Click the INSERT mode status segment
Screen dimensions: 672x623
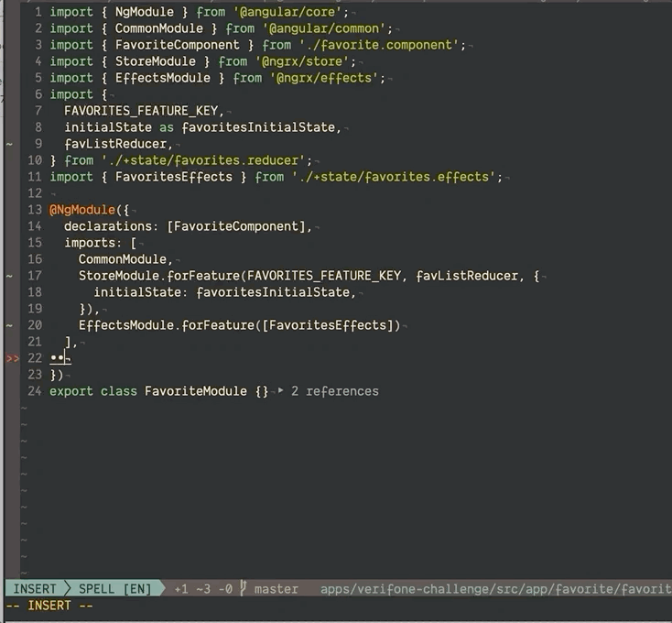34,589
